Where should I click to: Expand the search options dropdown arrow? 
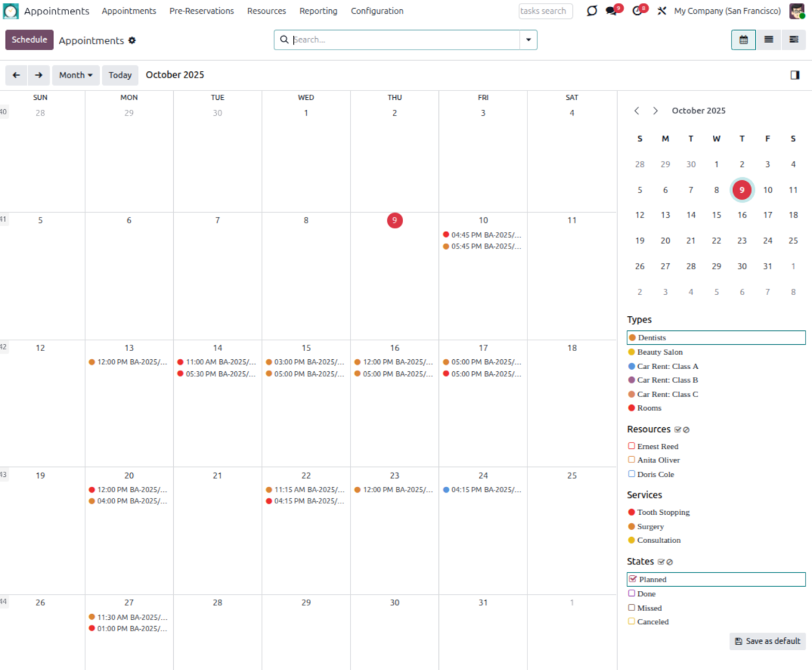(x=529, y=40)
